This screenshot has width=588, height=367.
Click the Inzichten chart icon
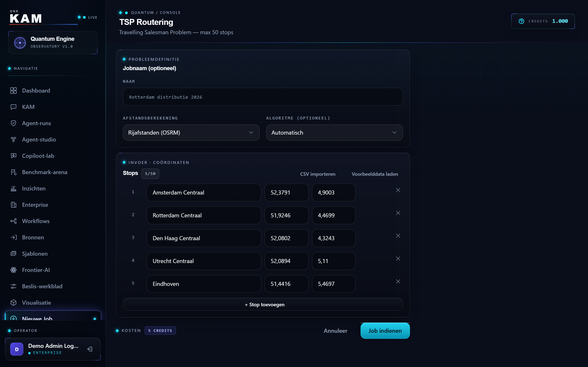tap(14, 188)
